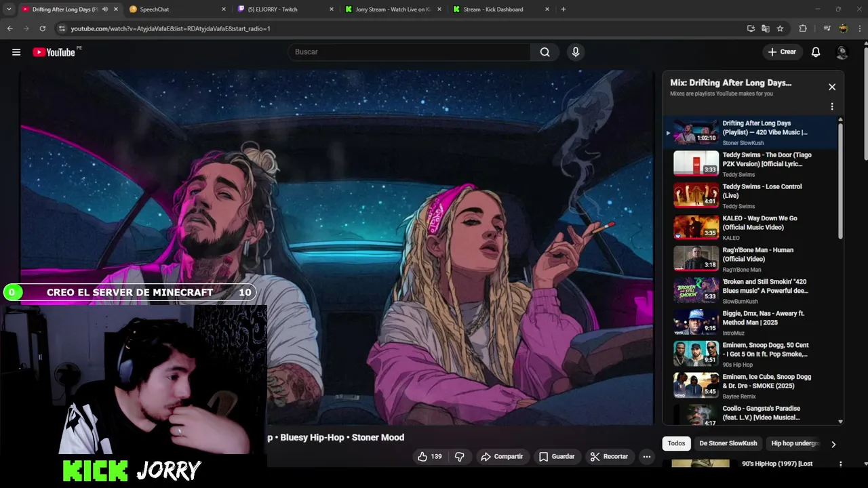This screenshot has width=868, height=488.
Task: Dislike the video with thumbs down
Action: [x=460, y=457]
